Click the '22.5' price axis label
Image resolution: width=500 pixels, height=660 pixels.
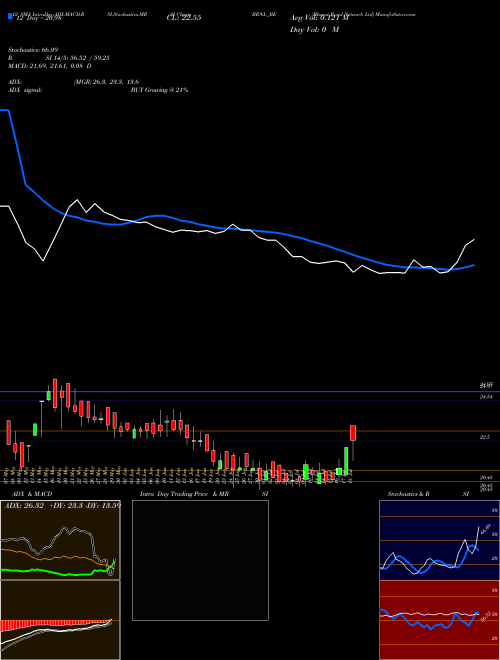pos(485,437)
